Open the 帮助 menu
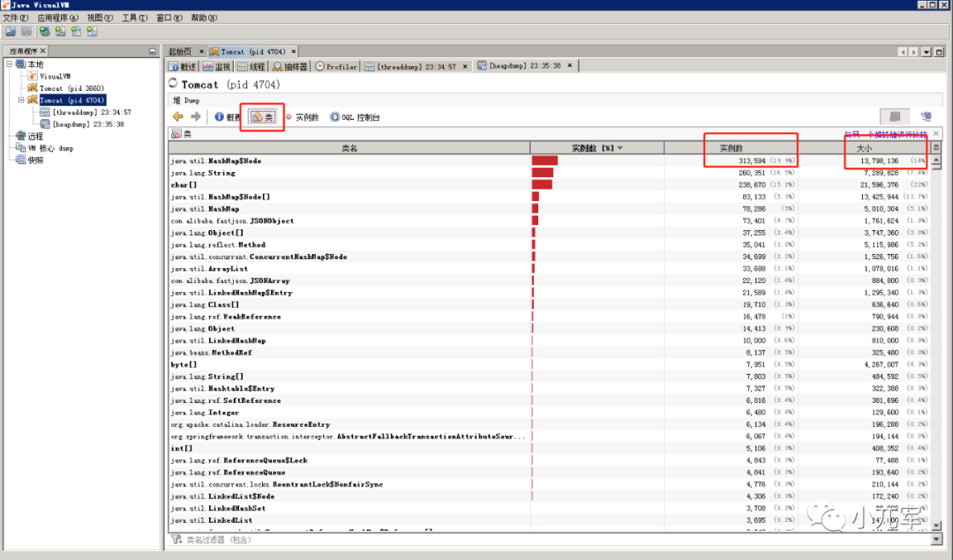The width and height of the screenshot is (953, 560). pos(204,18)
